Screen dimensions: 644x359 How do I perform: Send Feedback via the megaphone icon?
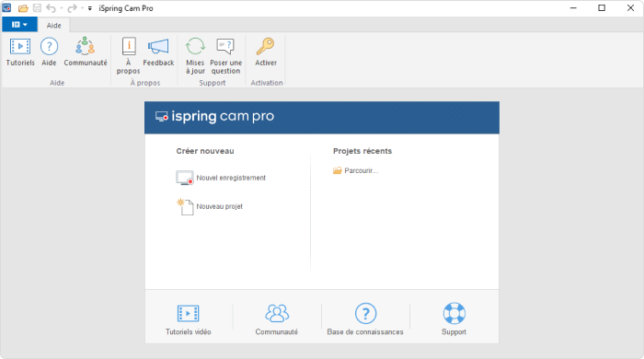click(x=158, y=52)
